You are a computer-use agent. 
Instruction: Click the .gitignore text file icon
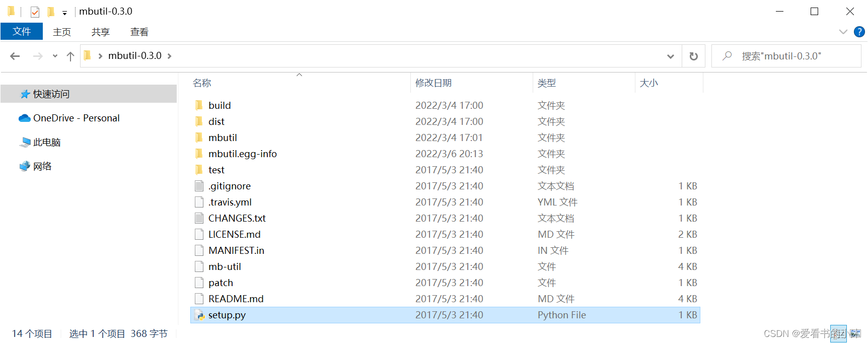pos(199,186)
